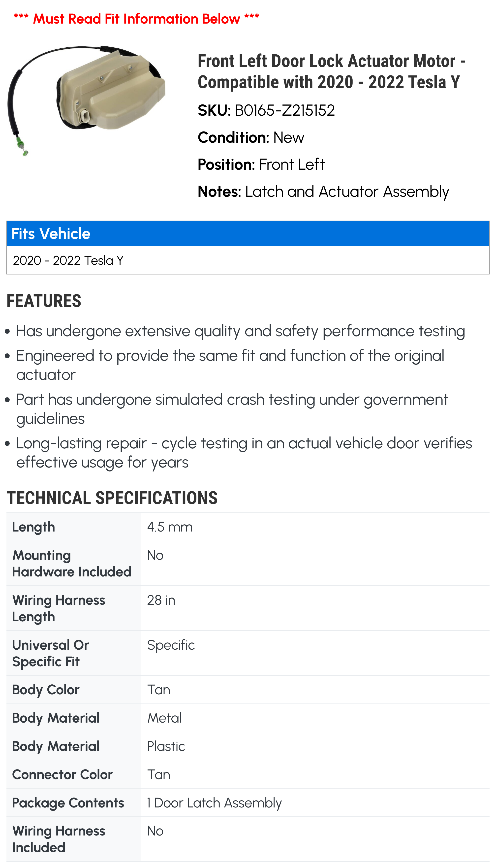Click the Condition New label
This screenshot has width=496, height=868.
(251, 138)
